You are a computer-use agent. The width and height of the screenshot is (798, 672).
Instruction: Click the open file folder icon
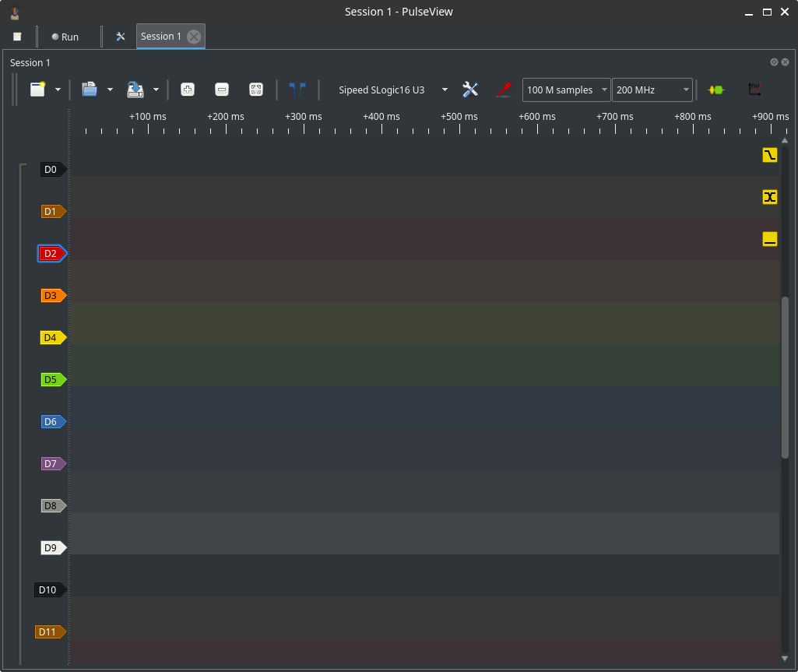tap(90, 90)
